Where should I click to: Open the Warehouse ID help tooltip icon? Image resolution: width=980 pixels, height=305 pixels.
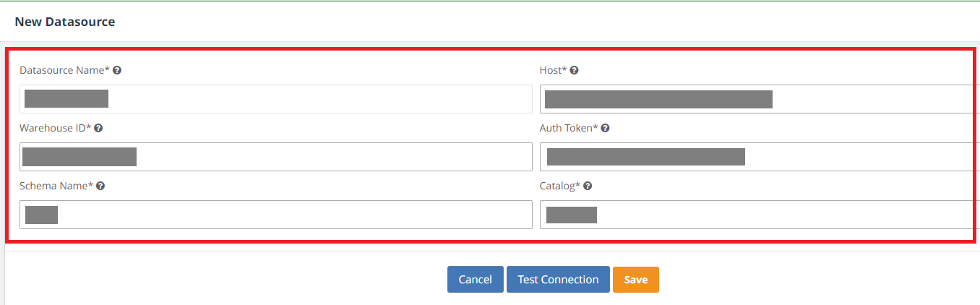[x=98, y=128]
